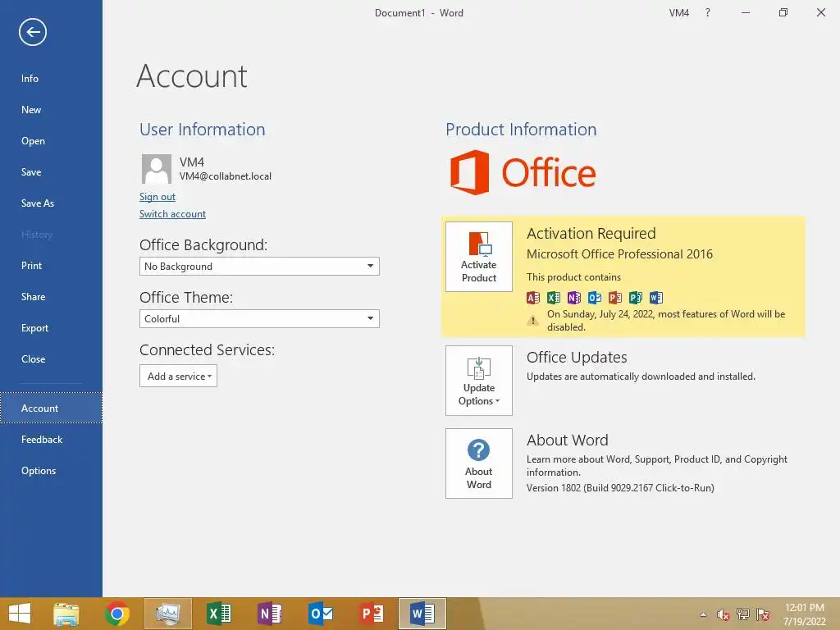This screenshot has height=630, width=840.
Task: Open the Feedback page
Action: click(42, 440)
